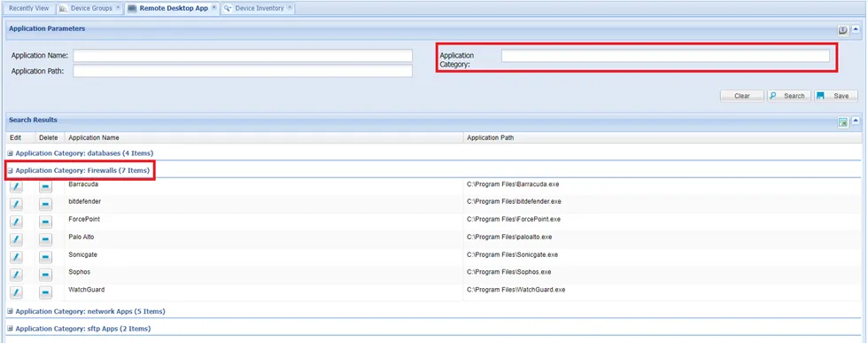Click the info icon in Application Parameters header

pos(843,30)
